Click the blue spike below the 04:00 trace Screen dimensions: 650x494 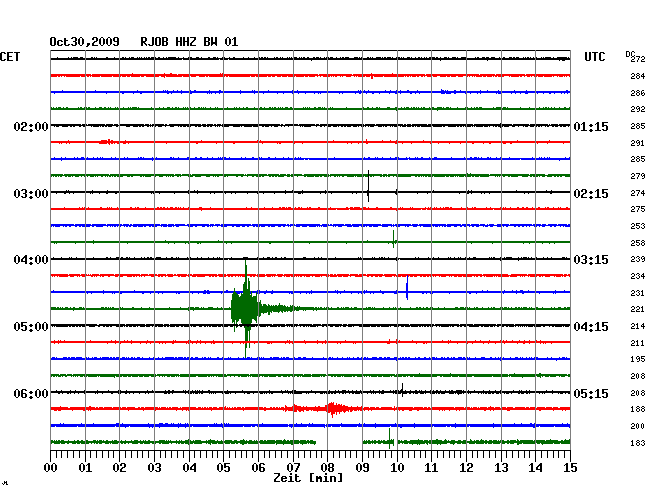[x=407, y=287]
